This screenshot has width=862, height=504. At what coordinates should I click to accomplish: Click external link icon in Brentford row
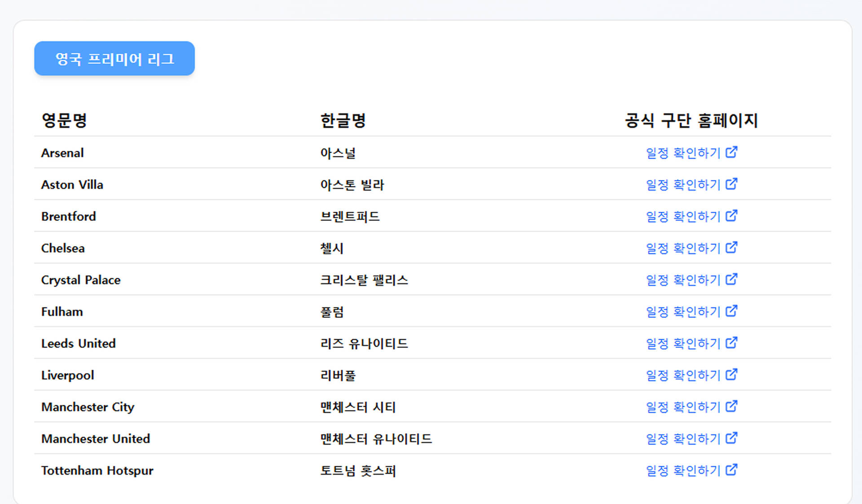click(x=731, y=216)
